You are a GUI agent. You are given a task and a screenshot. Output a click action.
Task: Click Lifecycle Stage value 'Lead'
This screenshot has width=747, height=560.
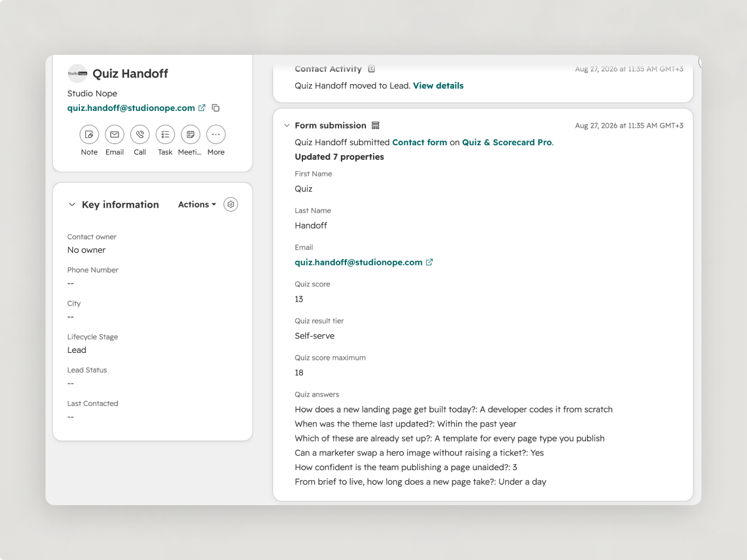[x=76, y=350]
